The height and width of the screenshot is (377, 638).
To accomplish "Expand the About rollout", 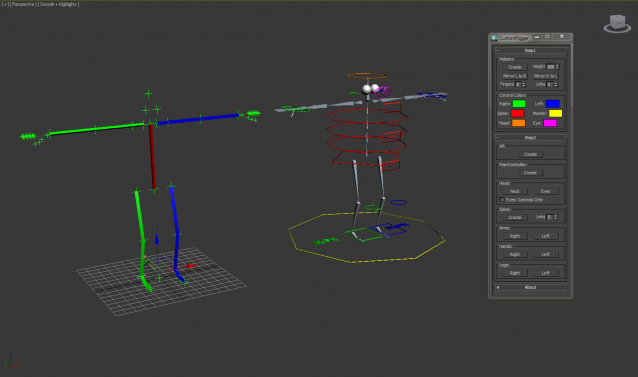I will 530,287.
